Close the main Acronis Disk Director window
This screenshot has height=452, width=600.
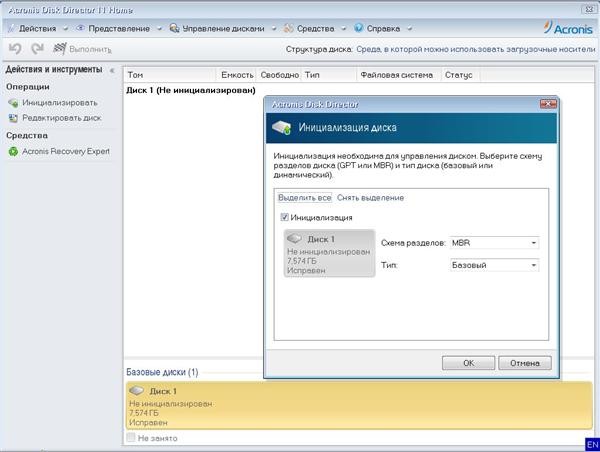click(x=589, y=10)
